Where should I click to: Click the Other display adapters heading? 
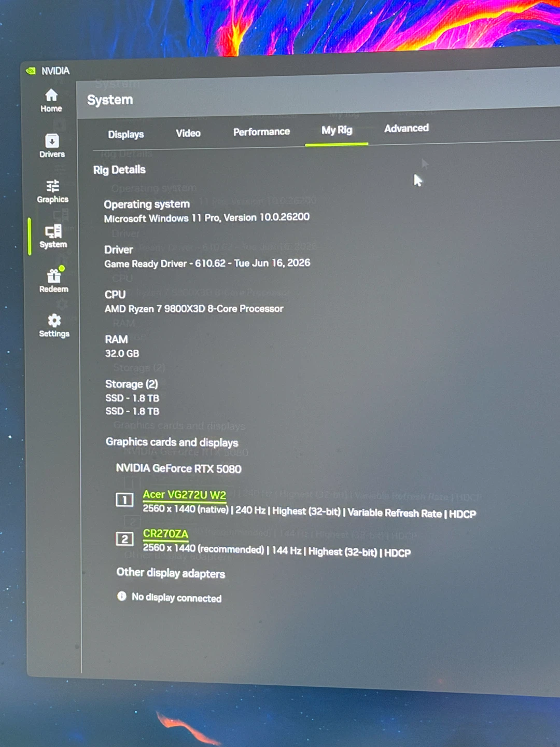click(x=171, y=573)
